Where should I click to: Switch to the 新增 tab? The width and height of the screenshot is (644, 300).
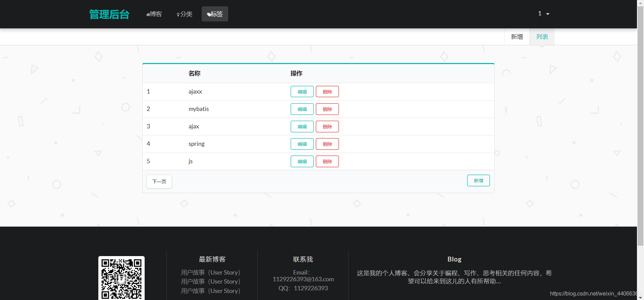(x=517, y=37)
